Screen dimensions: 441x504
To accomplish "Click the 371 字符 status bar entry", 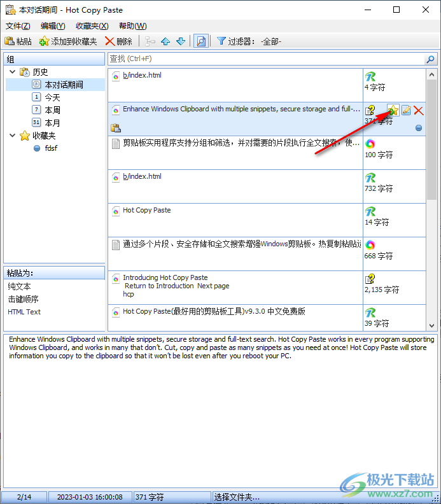I will click(x=172, y=497).
